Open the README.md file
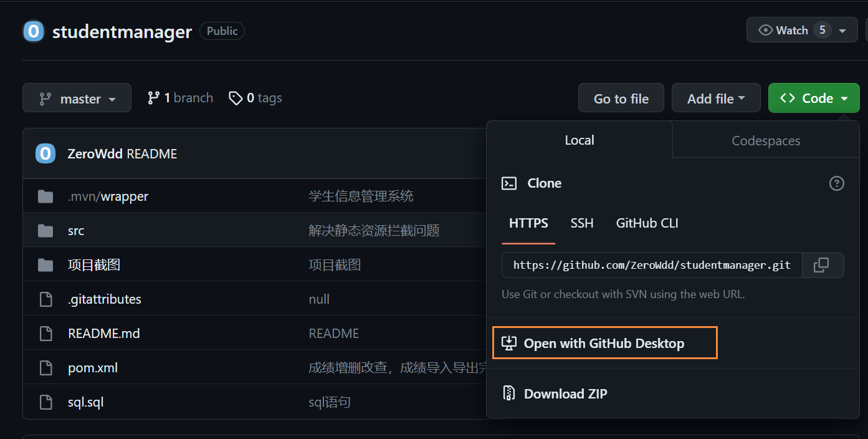The image size is (868, 439). (x=103, y=334)
